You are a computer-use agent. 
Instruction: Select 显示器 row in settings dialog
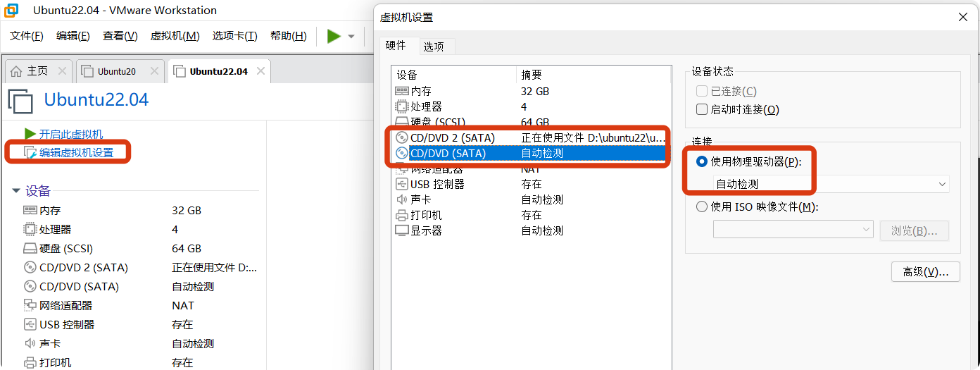click(x=532, y=230)
